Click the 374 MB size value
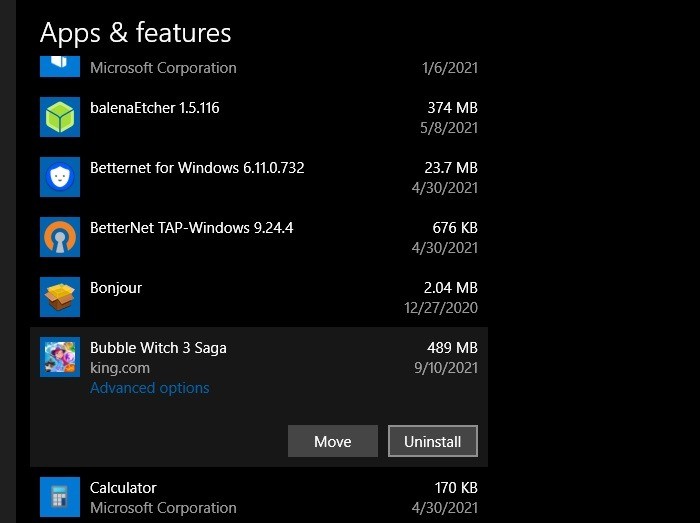The height and width of the screenshot is (523, 700). tap(452, 108)
